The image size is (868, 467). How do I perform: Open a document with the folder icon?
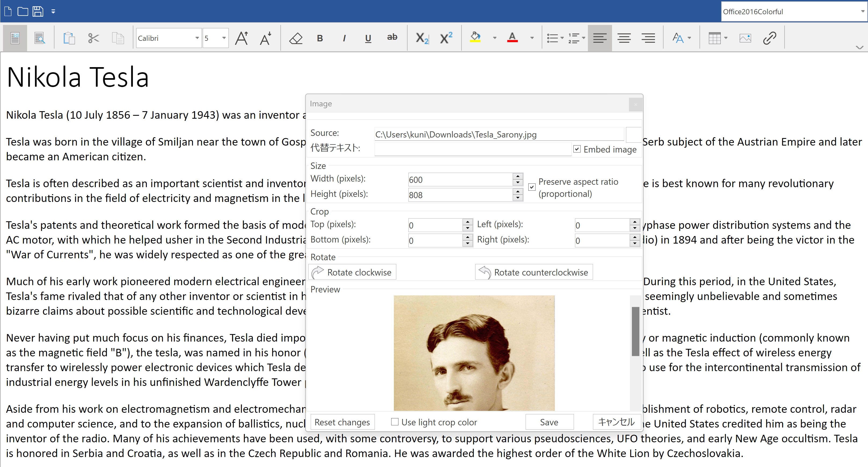(x=23, y=12)
